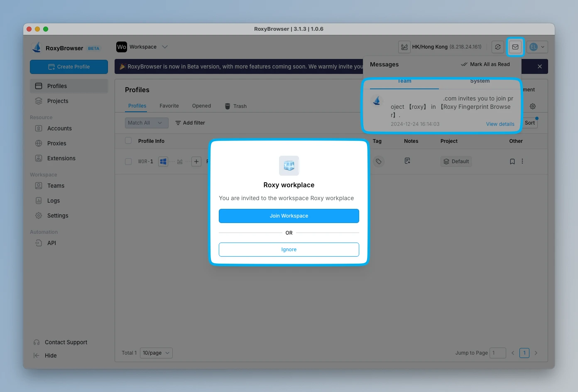Click the Project column header
The height and width of the screenshot is (392, 578).
click(449, 141)
